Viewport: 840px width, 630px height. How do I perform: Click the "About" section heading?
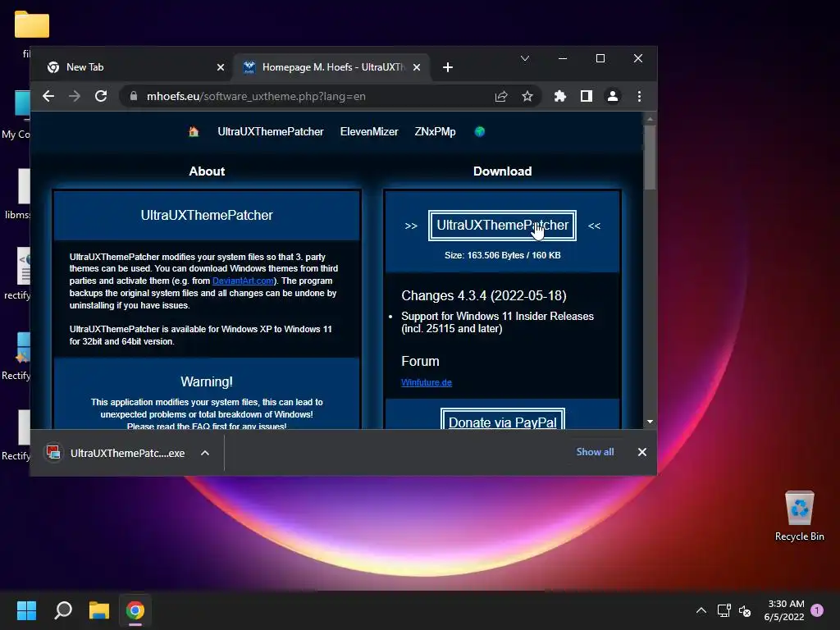coord(207,171)
